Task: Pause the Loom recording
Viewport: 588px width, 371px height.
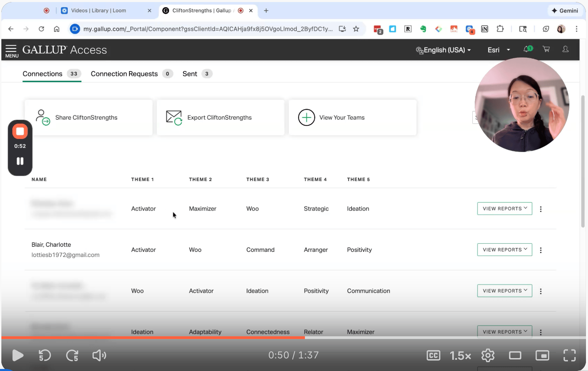Action: click(20, 161)
